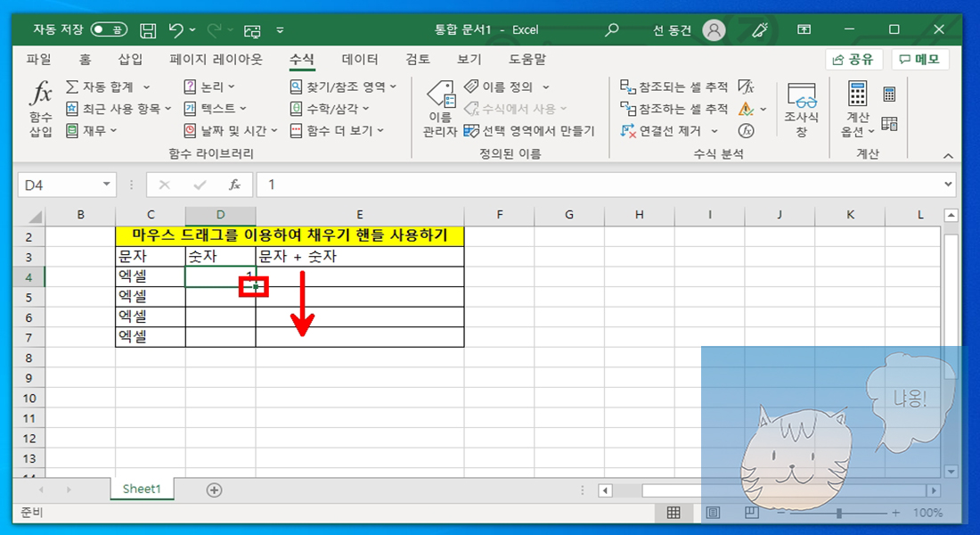Screen dimensions: 980x535
Task: Add a new sheet with plus icon
Action: [x=214, y=490]
